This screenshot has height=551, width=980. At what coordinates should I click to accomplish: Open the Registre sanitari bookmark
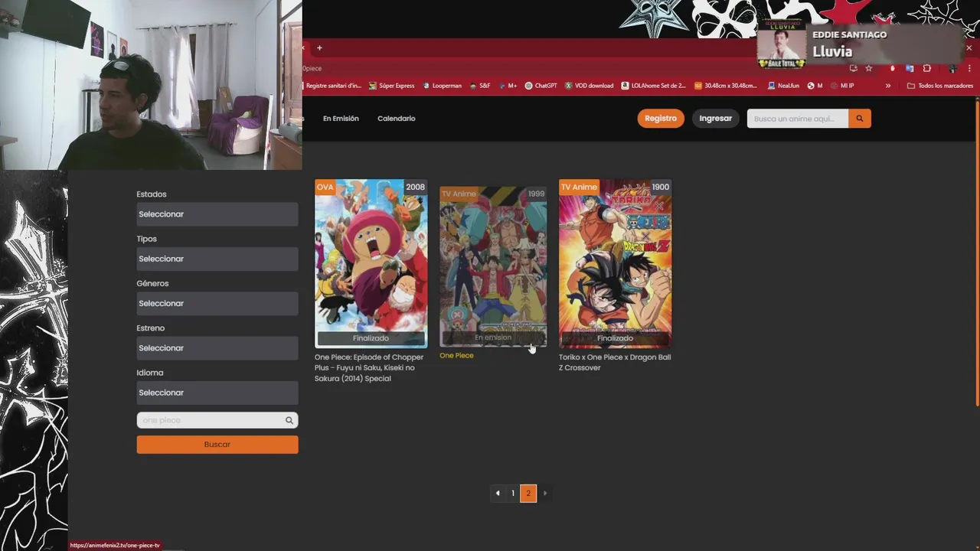click(x=332, y=86)
